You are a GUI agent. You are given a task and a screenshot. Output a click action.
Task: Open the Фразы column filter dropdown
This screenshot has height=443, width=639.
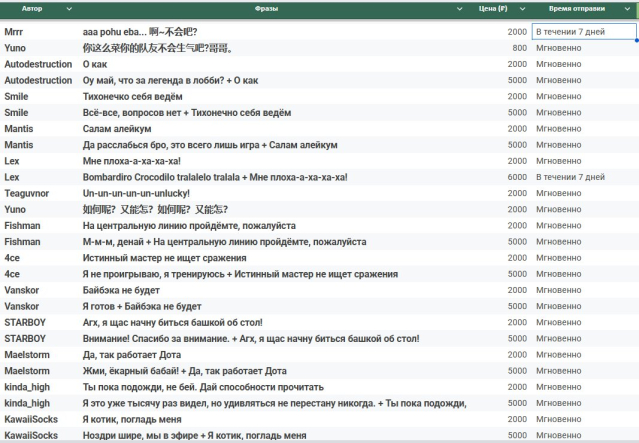(459, 9)
